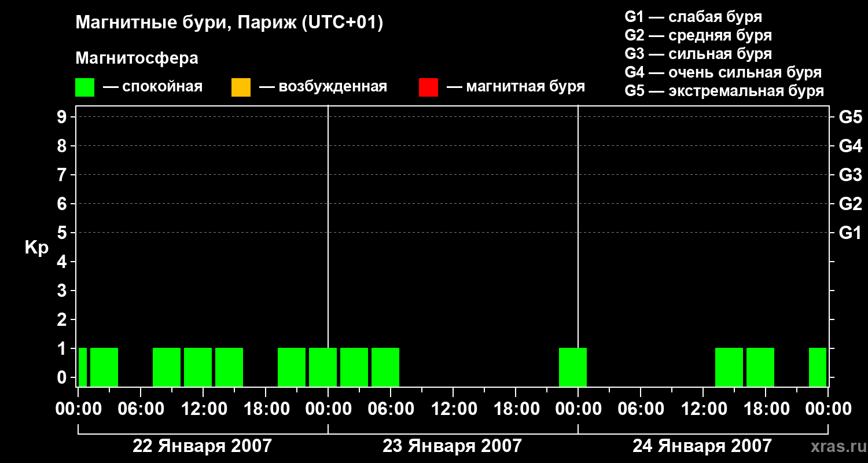Click the G3 label on right axis
This screenshot has width=868, height=463.
click(850, 175)
